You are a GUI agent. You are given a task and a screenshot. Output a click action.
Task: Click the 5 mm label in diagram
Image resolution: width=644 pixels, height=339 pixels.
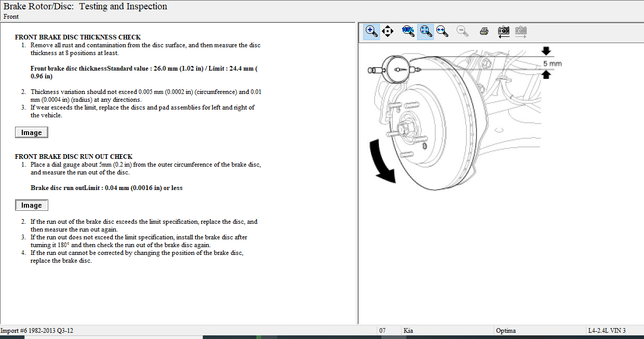552,63
